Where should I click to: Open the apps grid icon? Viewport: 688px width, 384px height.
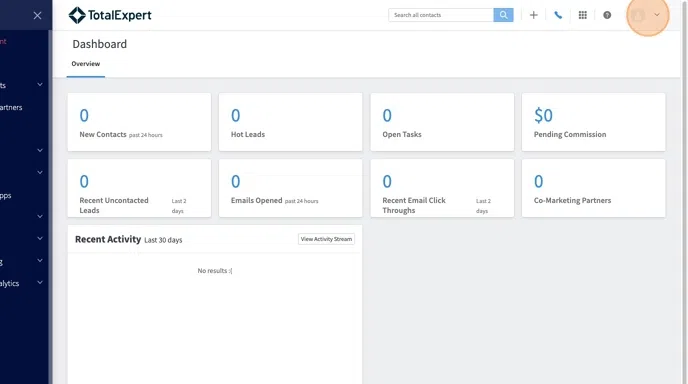point(583,15)
